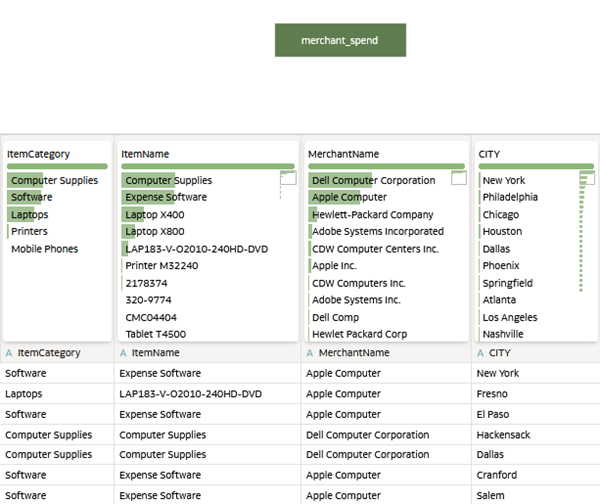Viewport: 600px width, 504px height.
Task: Click New York cell in data table
Action: [536, 373]
